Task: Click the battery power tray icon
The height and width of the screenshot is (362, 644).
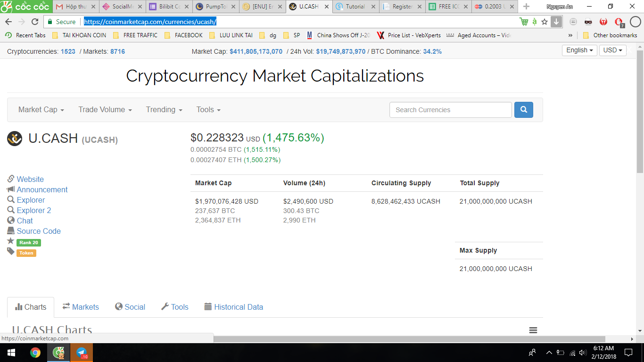Action: coord(561,353)
